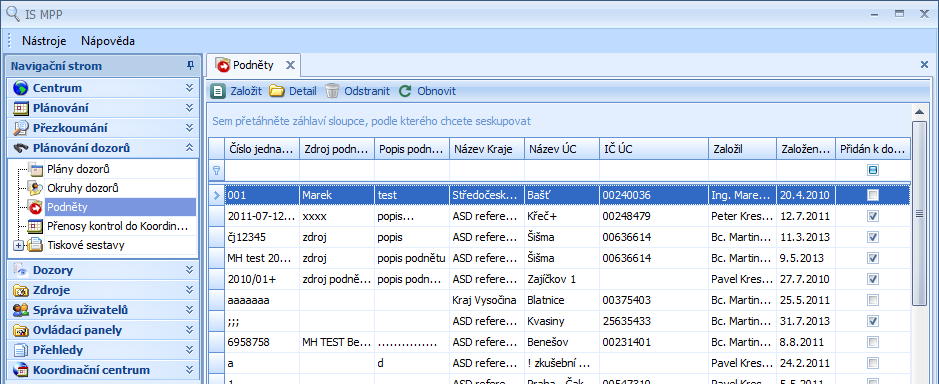
Task: Click the Přehledy group label
Action: coord(58,350)
